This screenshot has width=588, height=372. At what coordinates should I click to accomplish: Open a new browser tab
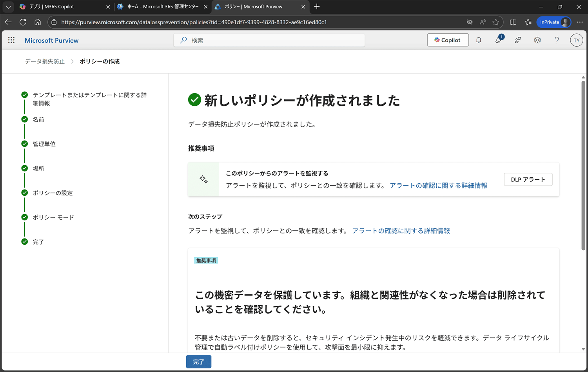[x=317, y=7]
